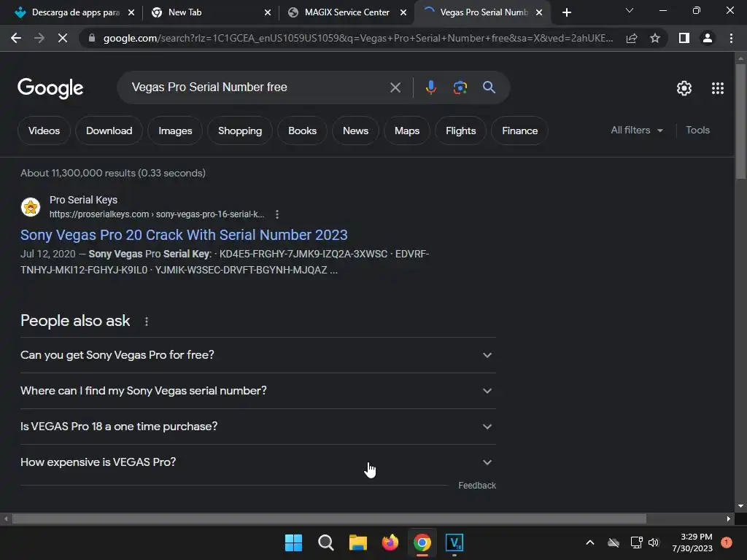Click the vertical scrollbar
Image resolution: width=747 pixels, height=560 pixels.
pos(740,121)
